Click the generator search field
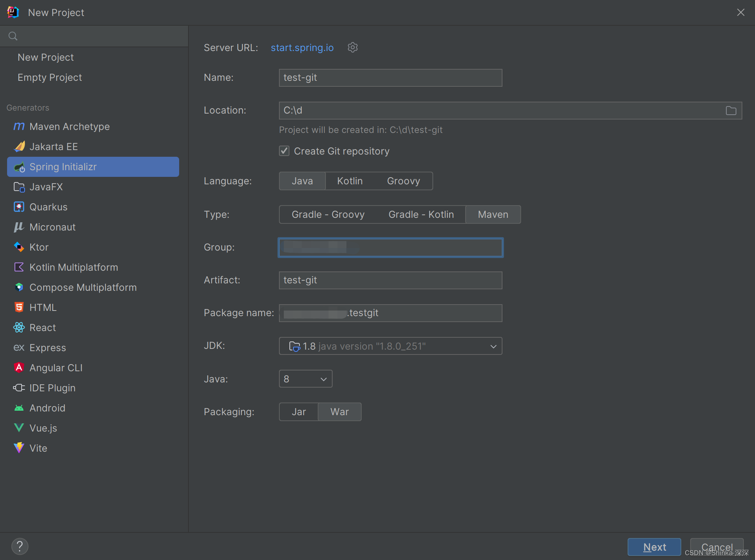This screenshot has width=755, height=560. click(94, 36)
